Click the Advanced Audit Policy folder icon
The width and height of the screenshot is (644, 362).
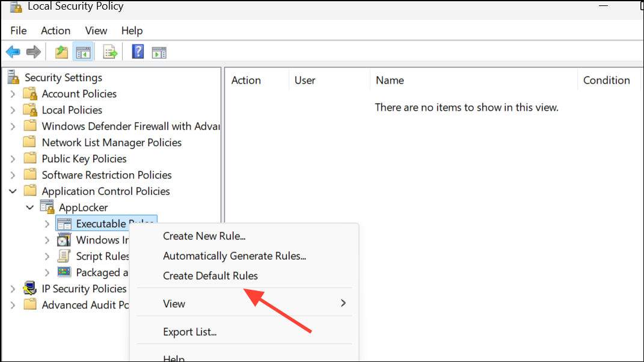pos(29,304)
